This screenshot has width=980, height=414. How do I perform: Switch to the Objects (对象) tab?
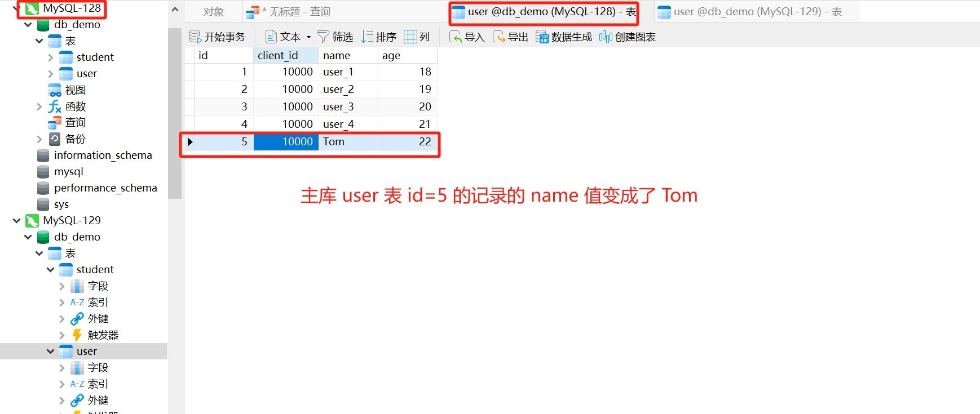214,12
